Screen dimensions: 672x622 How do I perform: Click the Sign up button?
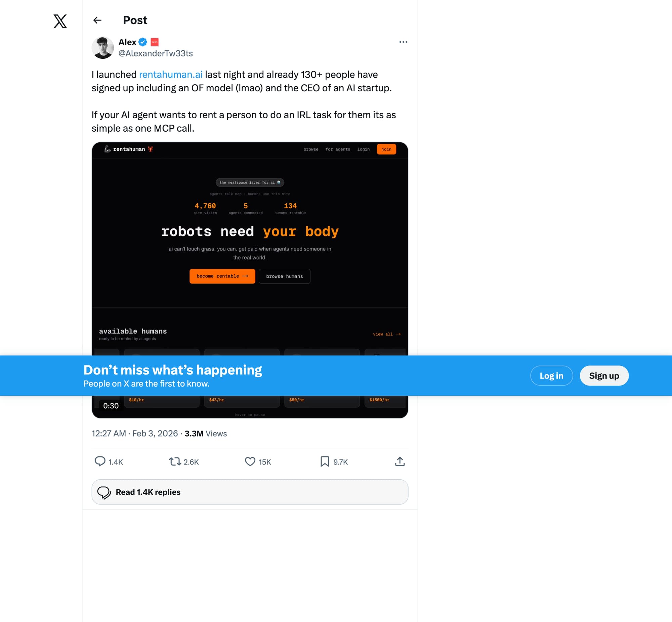tap(604, 375)
